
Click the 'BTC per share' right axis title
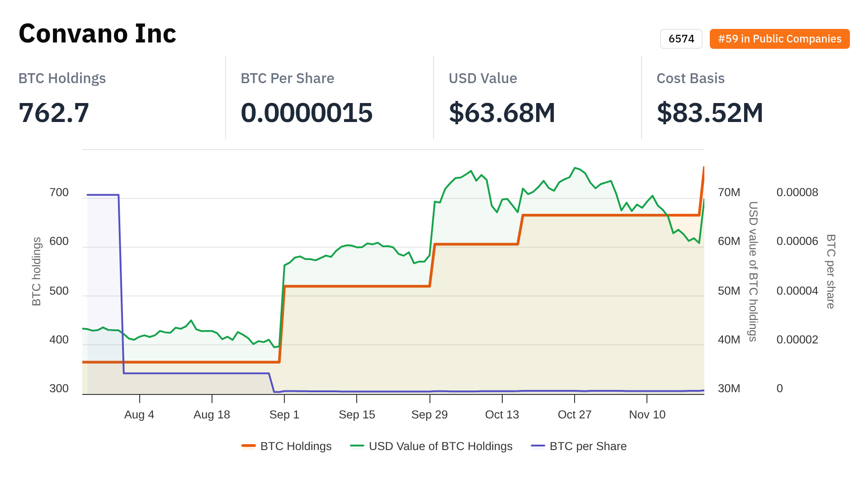click(830, 271)
